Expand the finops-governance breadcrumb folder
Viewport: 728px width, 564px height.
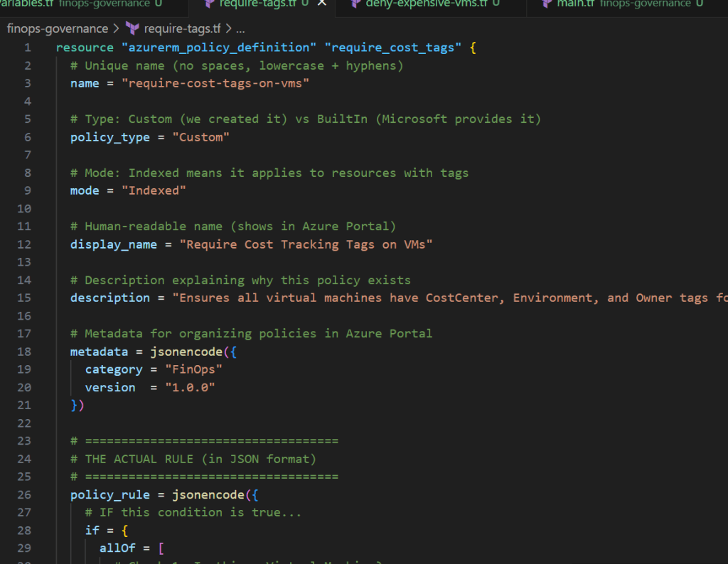click(57, 29)
